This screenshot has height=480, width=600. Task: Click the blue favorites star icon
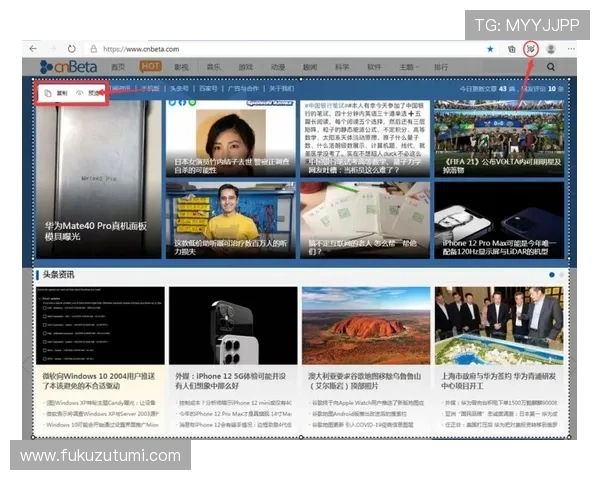[x=490, y=49]
